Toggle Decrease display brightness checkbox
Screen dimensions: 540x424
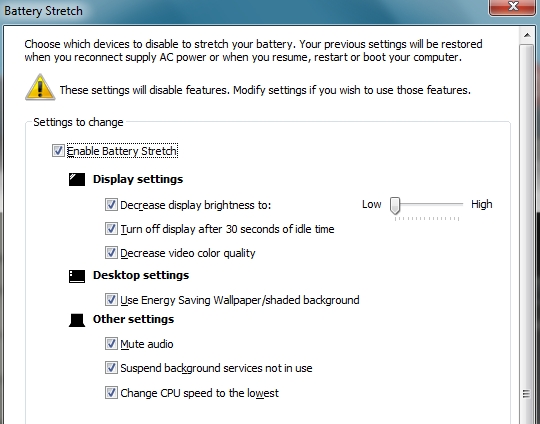pos(111,204)
